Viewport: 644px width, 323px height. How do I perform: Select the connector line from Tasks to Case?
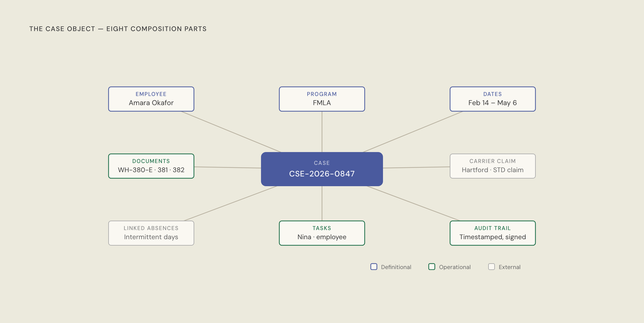322,203
